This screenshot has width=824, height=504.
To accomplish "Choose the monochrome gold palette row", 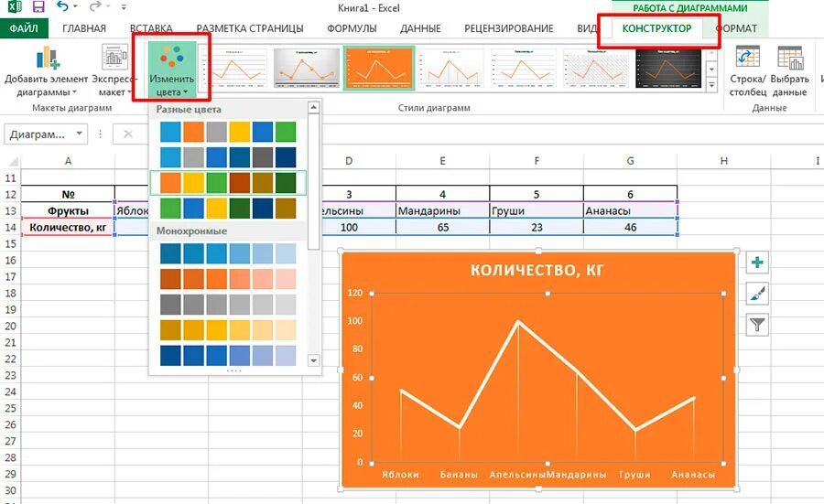I will tap(228, 330).
